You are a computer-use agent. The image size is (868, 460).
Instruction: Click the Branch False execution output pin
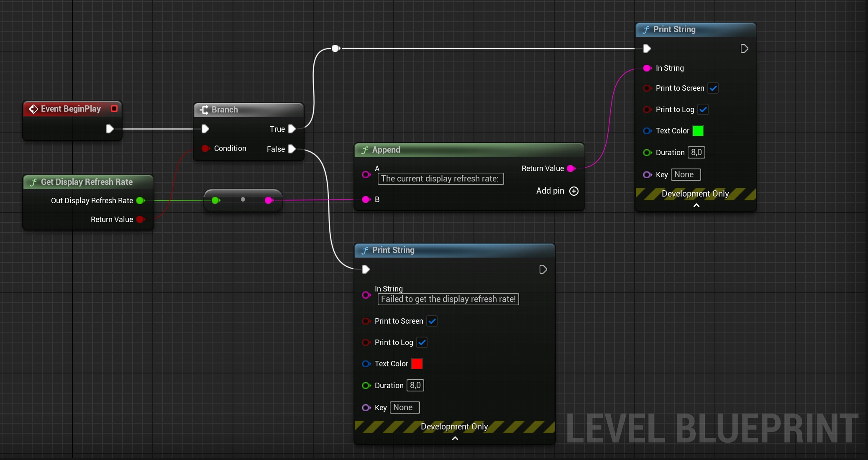tap(292, 149)
